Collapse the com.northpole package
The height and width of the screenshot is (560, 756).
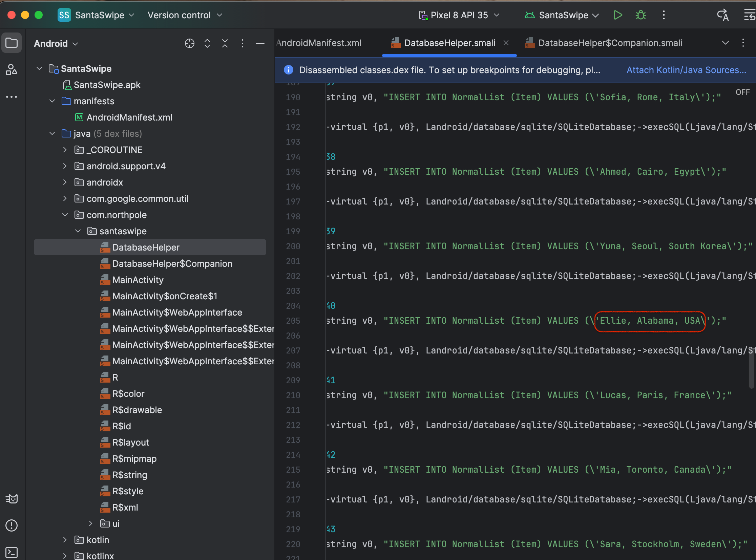coord(65,215)
